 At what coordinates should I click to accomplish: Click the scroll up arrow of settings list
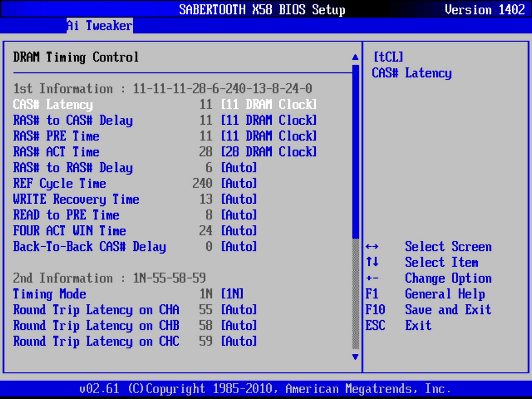click(x=355, y=57)
